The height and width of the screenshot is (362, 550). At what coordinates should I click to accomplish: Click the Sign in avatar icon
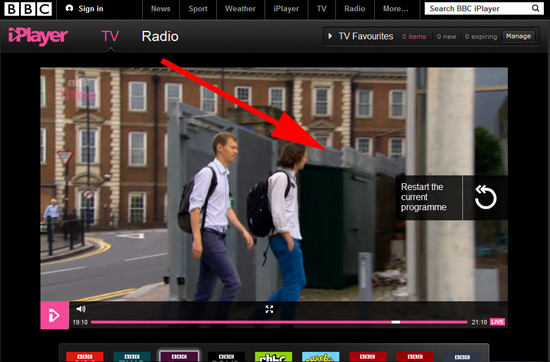click(69, 8)
